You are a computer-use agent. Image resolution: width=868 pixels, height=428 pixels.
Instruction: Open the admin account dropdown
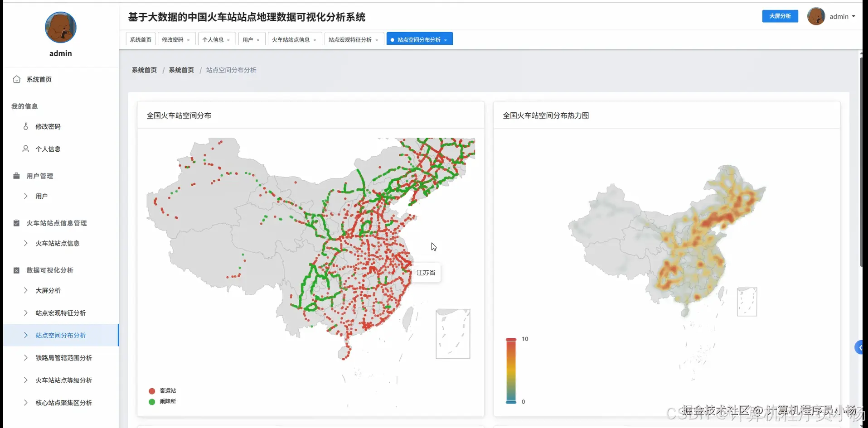[842, 16]
